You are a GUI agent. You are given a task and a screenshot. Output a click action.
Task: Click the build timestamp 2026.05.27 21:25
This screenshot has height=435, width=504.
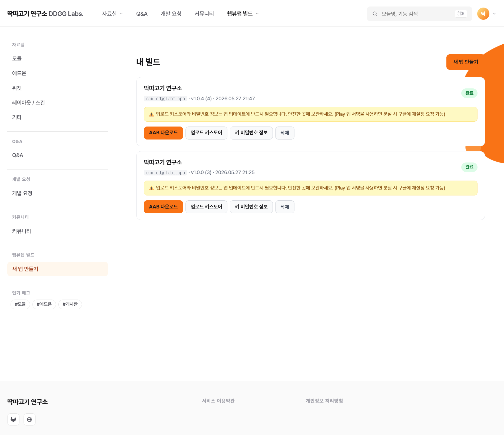point(235,172)
